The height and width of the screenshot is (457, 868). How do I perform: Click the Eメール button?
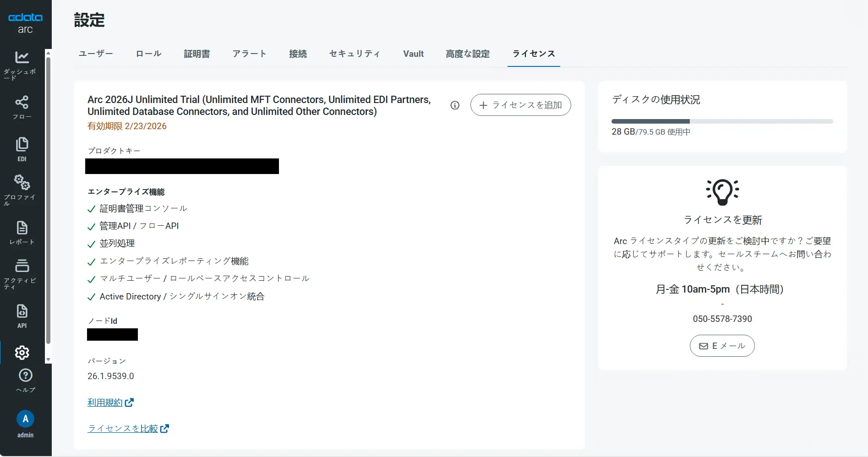(722, 346)
